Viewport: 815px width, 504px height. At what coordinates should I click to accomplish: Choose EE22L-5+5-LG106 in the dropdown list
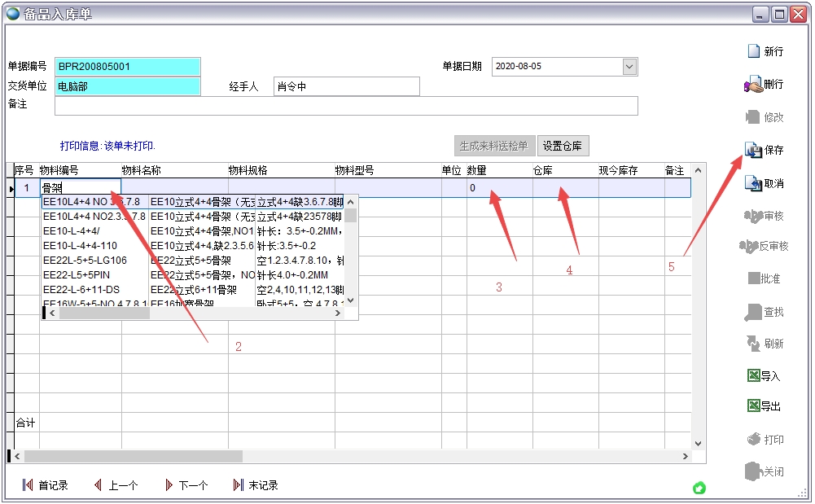tap(85, 261)
